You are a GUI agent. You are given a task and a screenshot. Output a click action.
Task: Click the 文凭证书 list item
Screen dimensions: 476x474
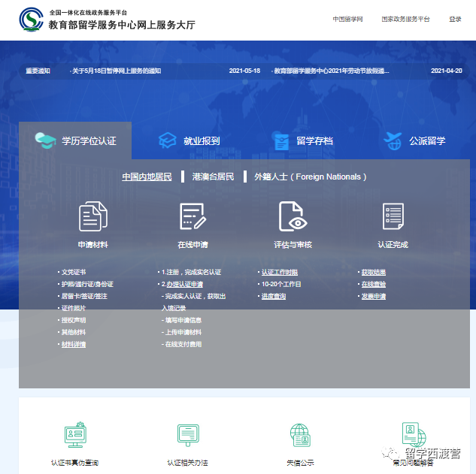pos(74,272)
